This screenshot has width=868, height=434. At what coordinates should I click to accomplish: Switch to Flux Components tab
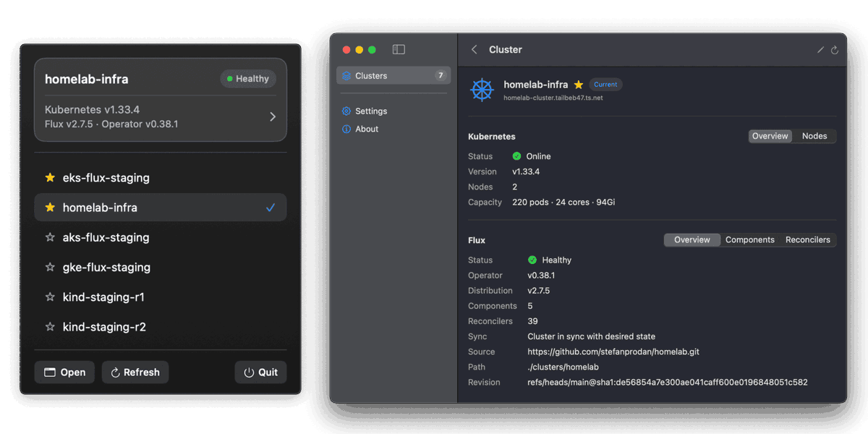750,239
